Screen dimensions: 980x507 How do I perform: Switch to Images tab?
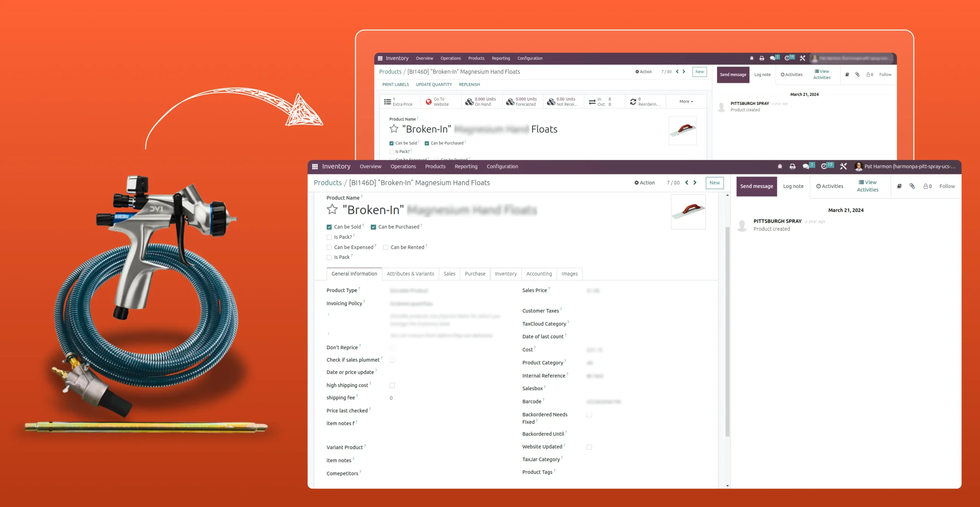[570, 274]
